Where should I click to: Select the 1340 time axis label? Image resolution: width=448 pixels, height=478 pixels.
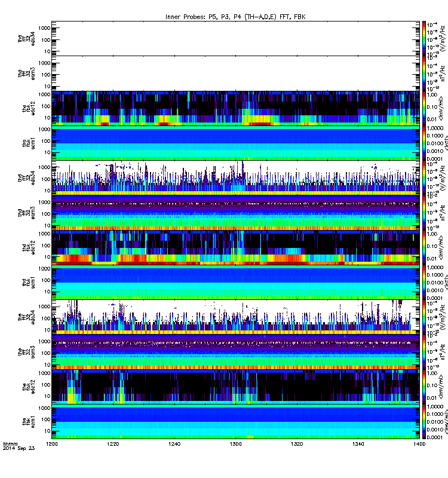click(358, 444)
